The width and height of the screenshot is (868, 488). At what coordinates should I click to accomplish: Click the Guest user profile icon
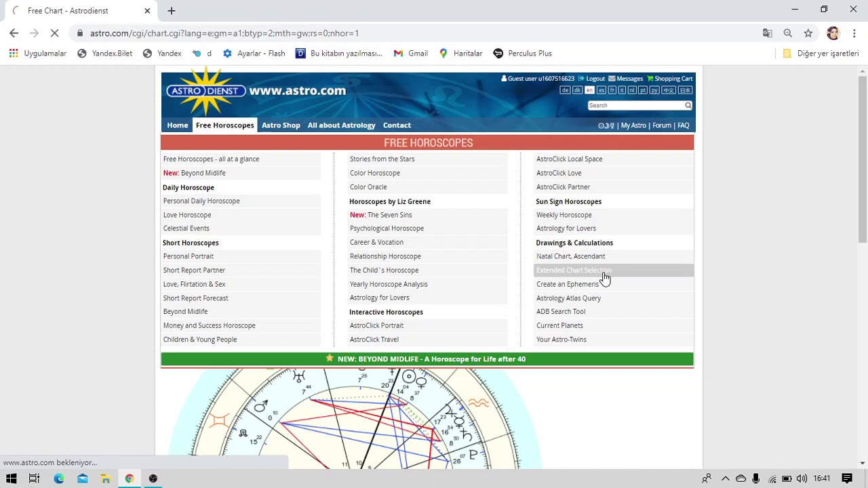pyautogui.click(x=504, y=79)
